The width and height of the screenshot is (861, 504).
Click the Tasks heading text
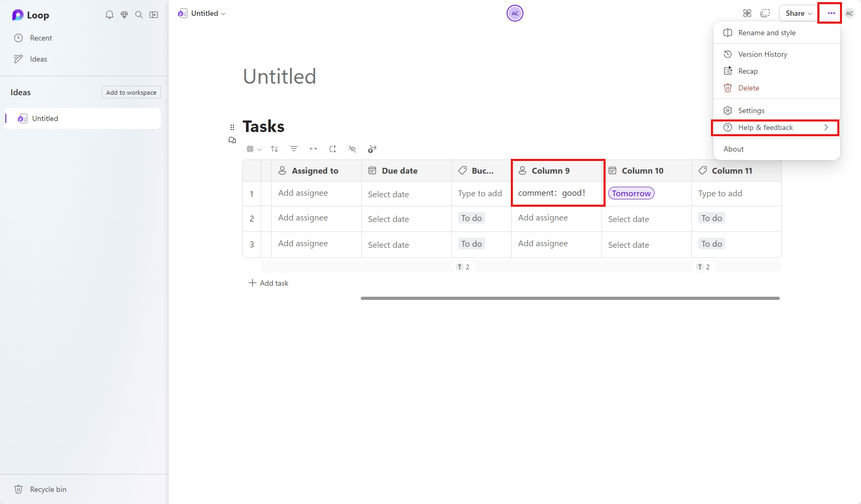(x=264, y=126)
